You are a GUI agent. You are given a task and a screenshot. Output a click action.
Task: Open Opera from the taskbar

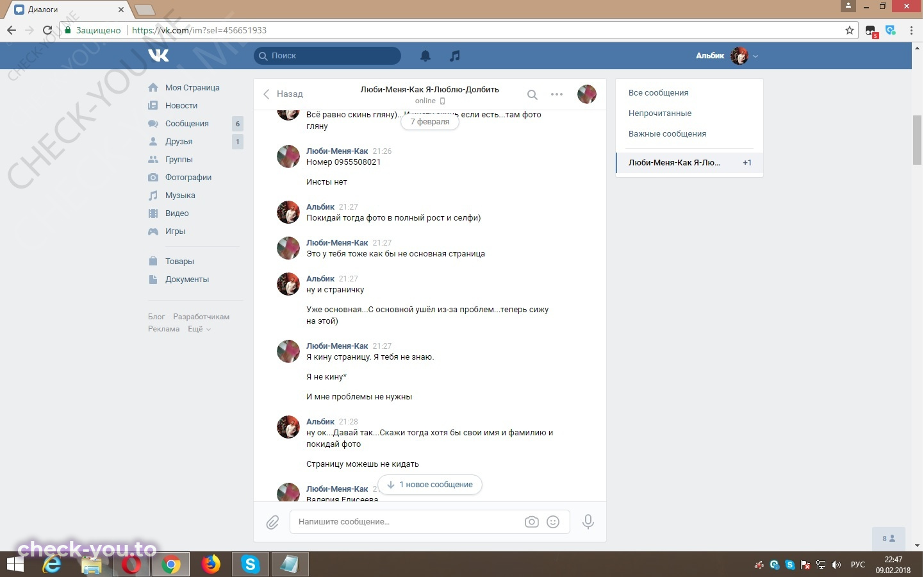[x=131, y=565]
